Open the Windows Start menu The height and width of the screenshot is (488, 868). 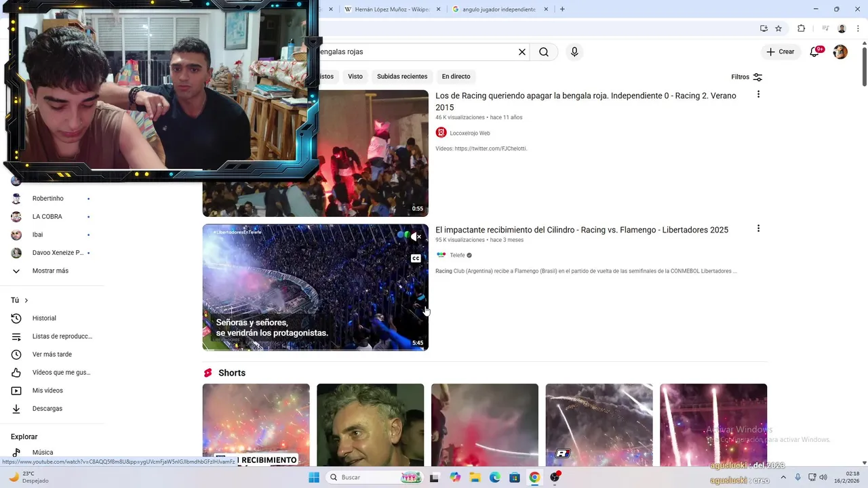coord(314,477)
